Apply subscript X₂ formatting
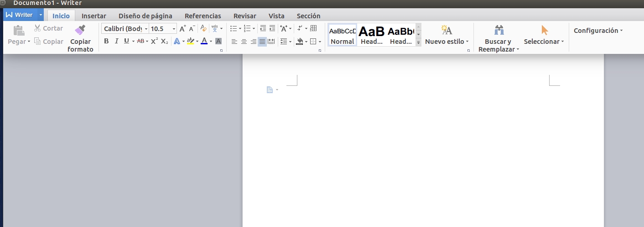644x227 pixels. pyautogui.click(x=165, y=41)
